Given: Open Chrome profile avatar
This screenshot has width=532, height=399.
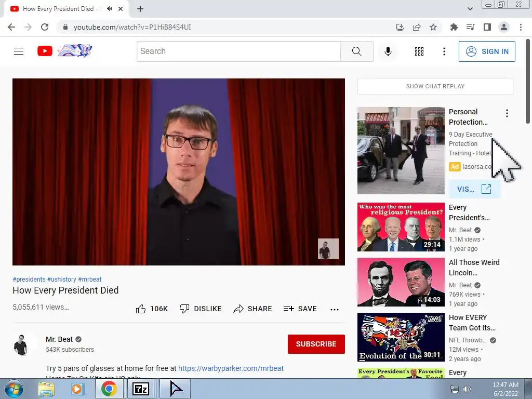Looking at the screenshot, I should pos(504,27).
